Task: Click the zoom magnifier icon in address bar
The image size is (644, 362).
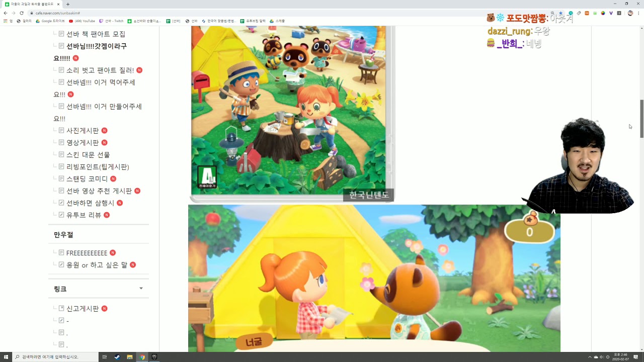Action: [552, 13]
